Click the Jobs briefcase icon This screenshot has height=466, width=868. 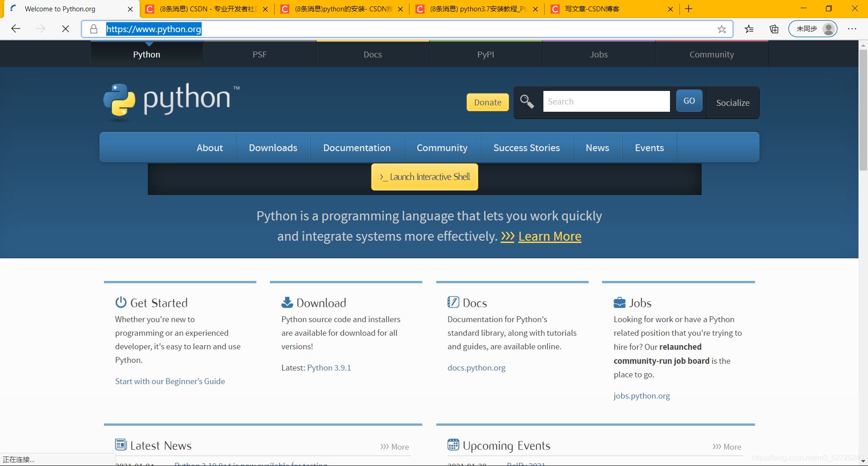[619, 302]
